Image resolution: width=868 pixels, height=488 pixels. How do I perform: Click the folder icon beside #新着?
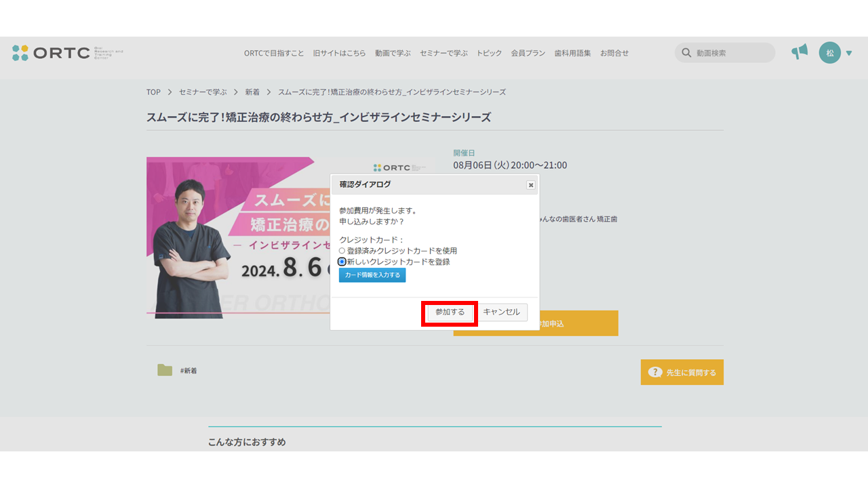(165, 370)
